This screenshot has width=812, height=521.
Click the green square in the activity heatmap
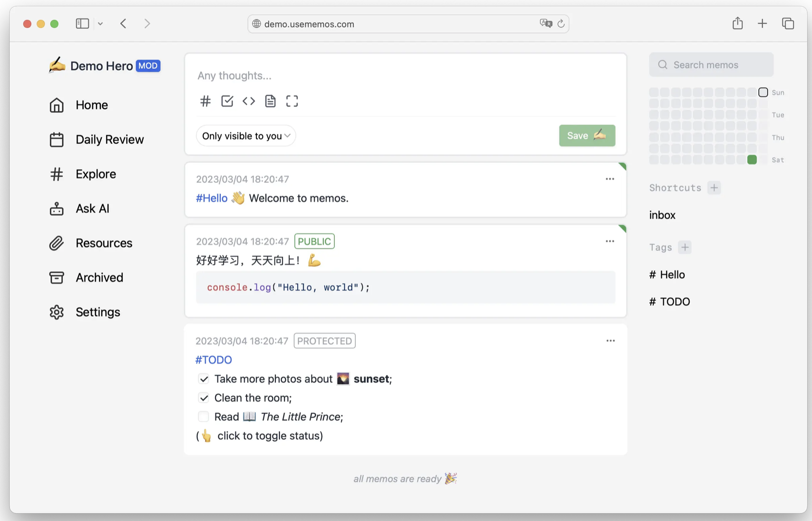click(752, 160)
